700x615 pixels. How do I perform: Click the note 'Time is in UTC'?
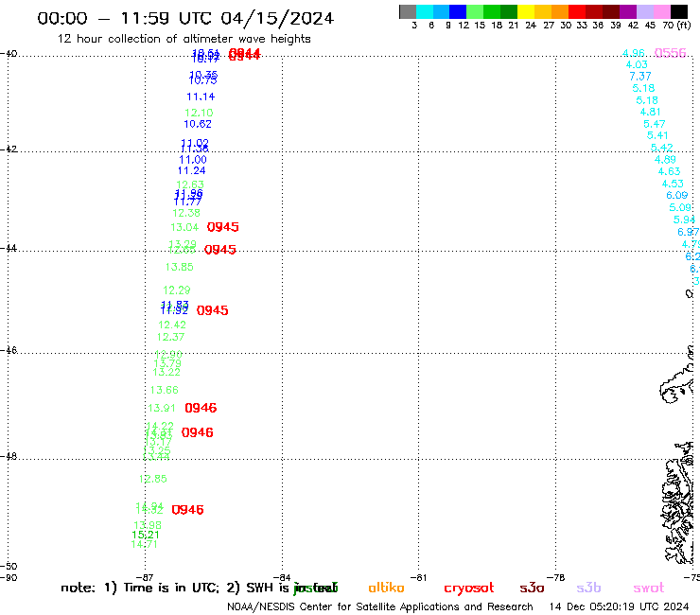(170, 588)
